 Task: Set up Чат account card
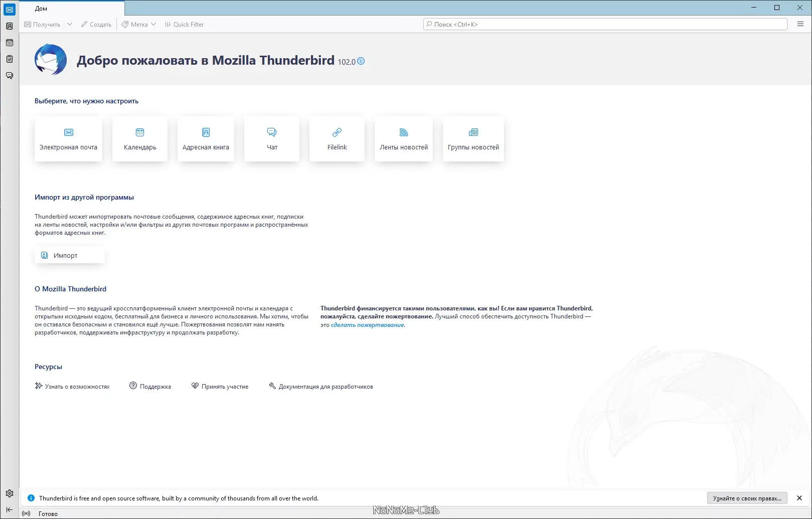click(x=272, y=139)
